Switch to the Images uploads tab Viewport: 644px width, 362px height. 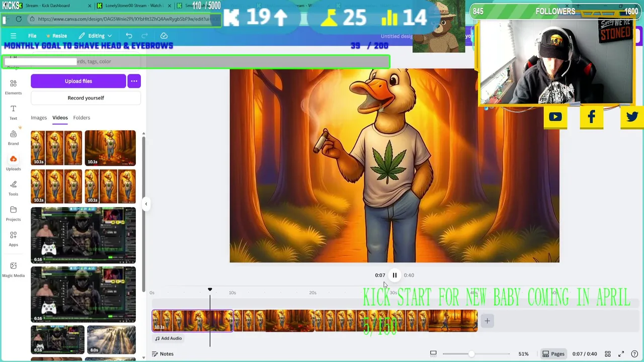[39, 118]
